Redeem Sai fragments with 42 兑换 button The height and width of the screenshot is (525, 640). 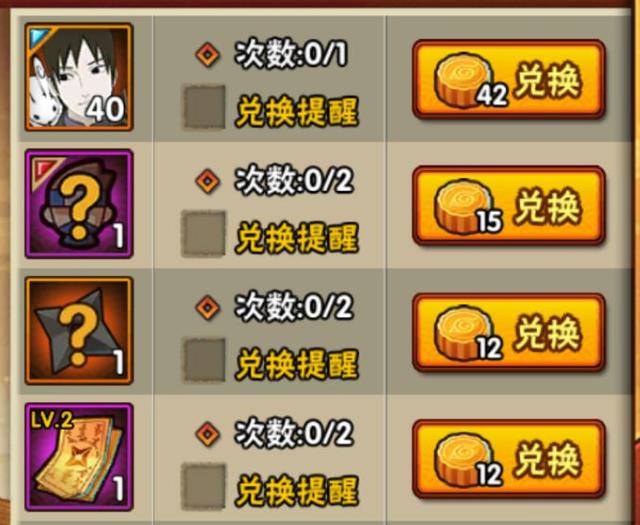point(509,80)
